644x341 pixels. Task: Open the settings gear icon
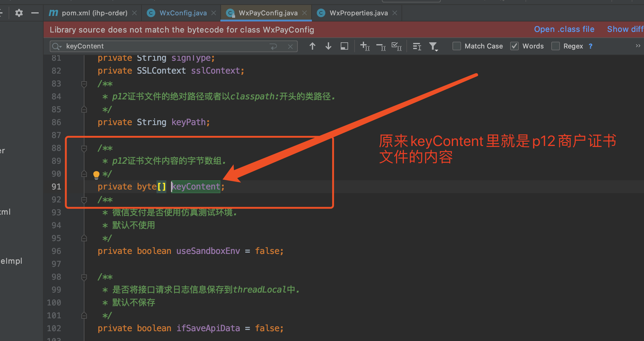click(x=19, y=13)
